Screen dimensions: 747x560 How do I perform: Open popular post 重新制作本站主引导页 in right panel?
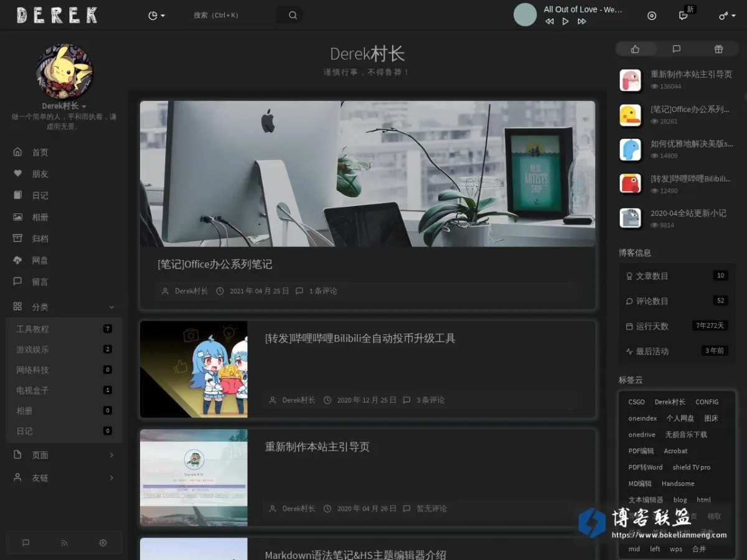(x=691, y=74)
